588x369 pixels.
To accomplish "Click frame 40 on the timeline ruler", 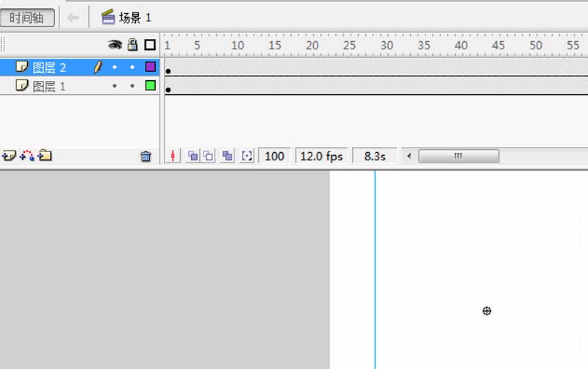I will click(x=461, y=46).
